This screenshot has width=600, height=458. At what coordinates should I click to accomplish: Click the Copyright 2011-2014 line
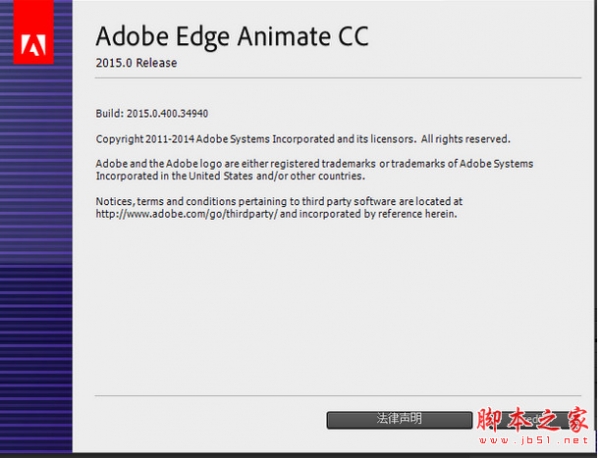pyautogui.click(x=250, y=139)
